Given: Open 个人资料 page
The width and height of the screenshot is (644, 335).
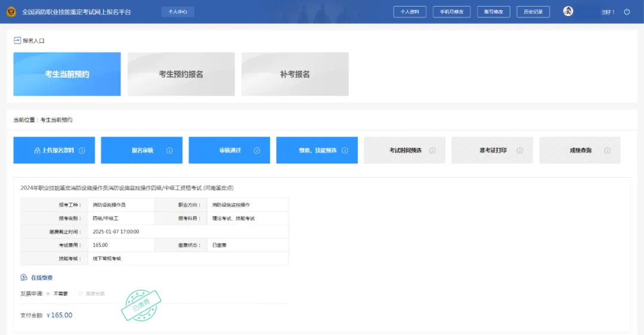Looking at the screenshot, I should point(410,12).
